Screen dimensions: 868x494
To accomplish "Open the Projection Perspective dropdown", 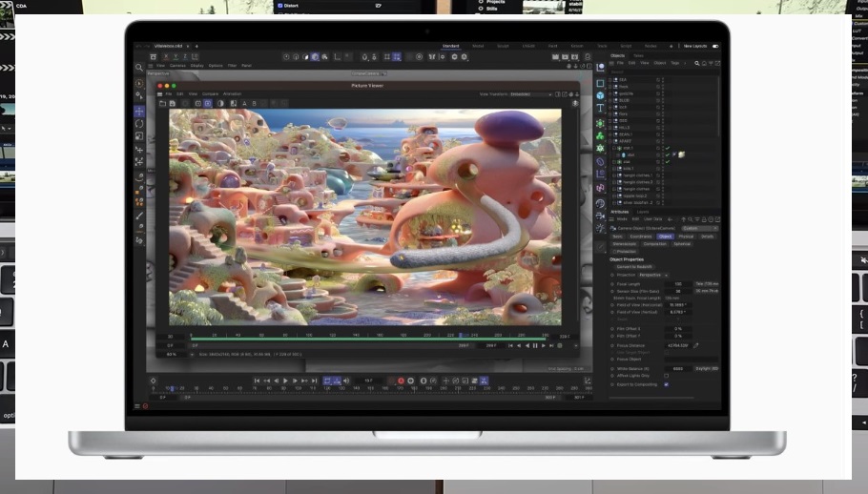I will click(653, 275).
